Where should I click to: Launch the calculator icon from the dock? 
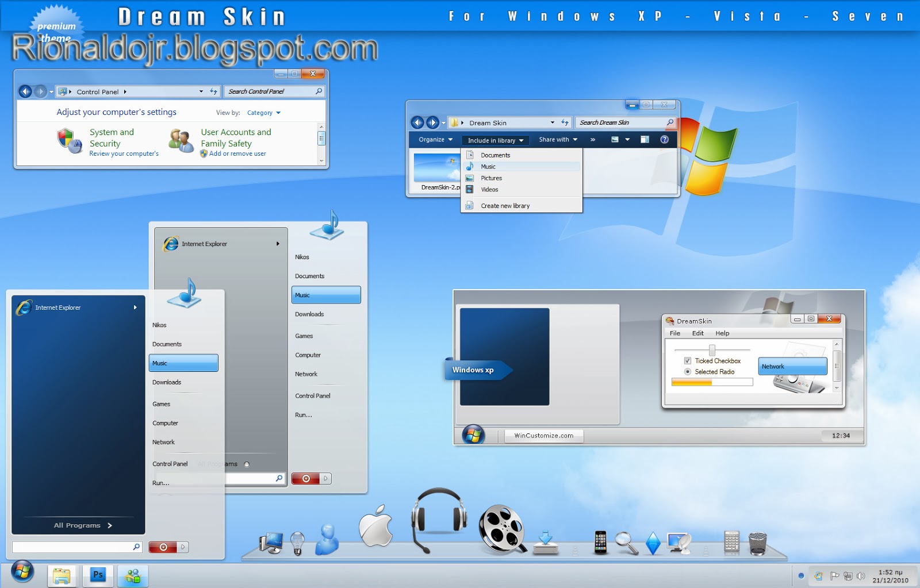(x=733, y=541)
